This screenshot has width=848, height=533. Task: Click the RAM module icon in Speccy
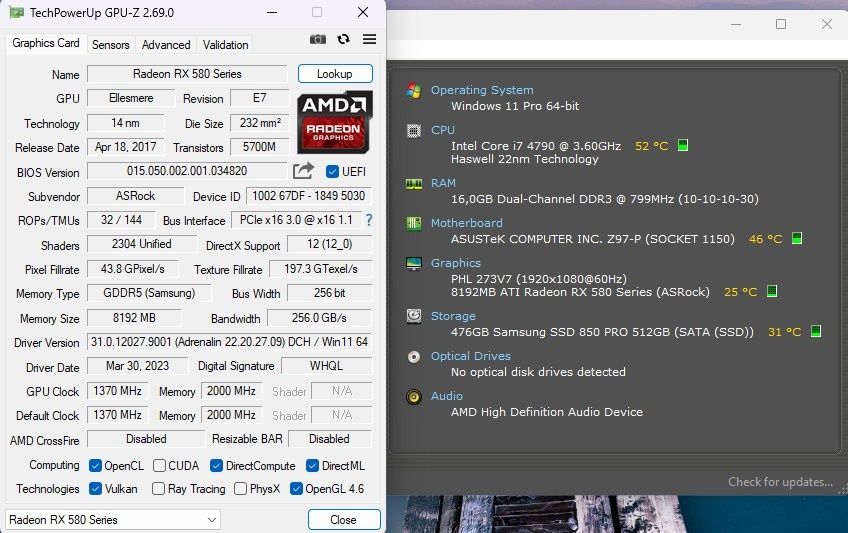(x=414, y=184)
